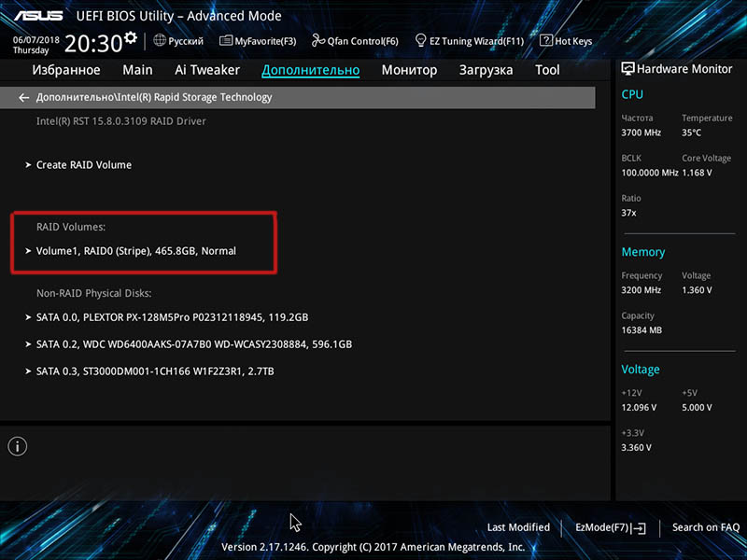Click the back arrow in breadcrumb bar

tap(23, 98)
